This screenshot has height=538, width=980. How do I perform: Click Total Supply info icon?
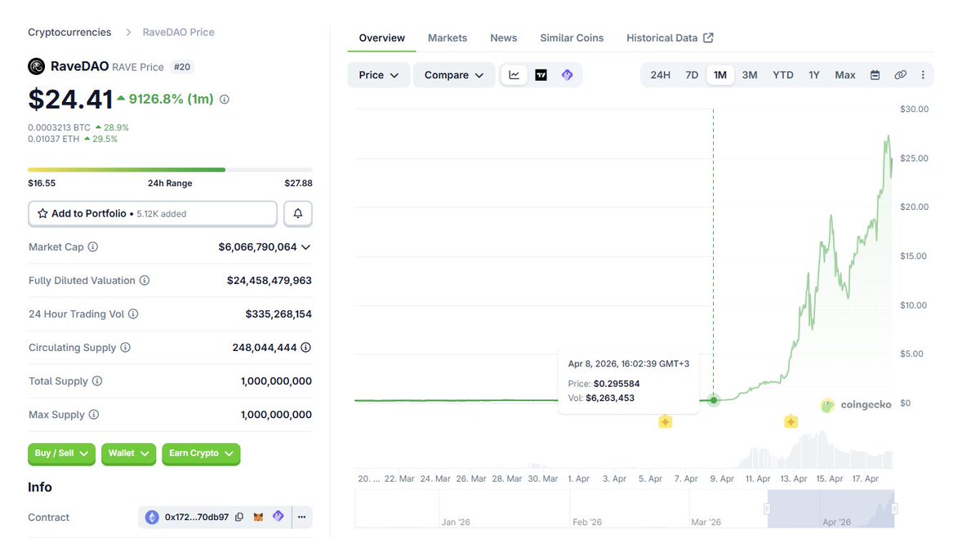tap(97, 381)
